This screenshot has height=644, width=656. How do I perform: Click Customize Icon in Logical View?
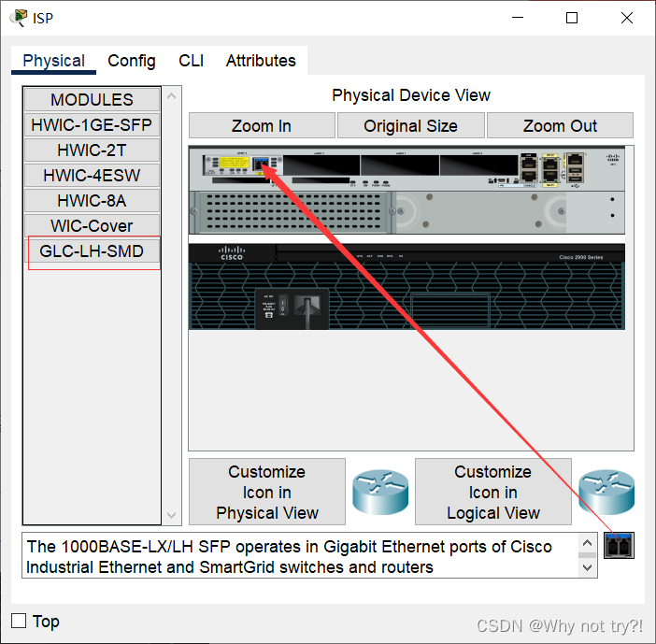point(492,492)
